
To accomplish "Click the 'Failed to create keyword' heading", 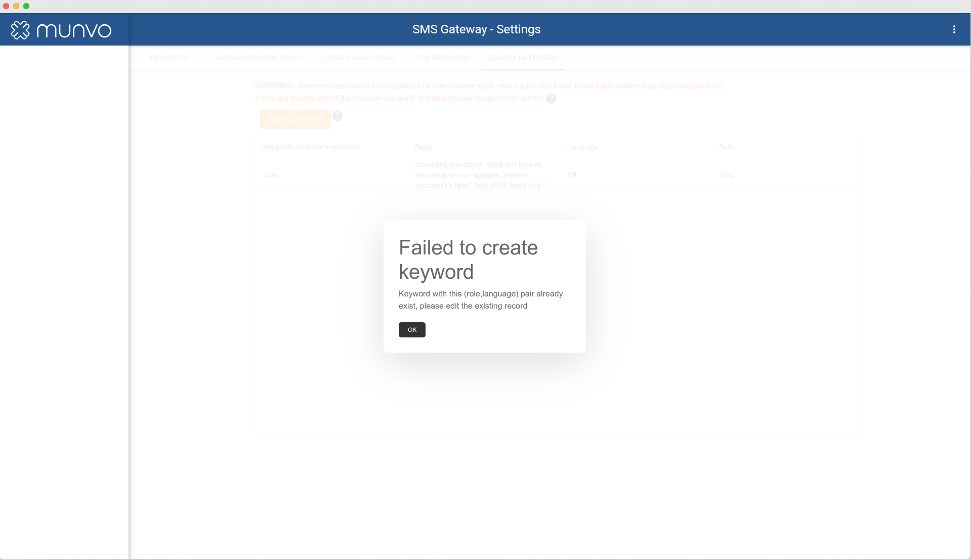I will [468, 260].
